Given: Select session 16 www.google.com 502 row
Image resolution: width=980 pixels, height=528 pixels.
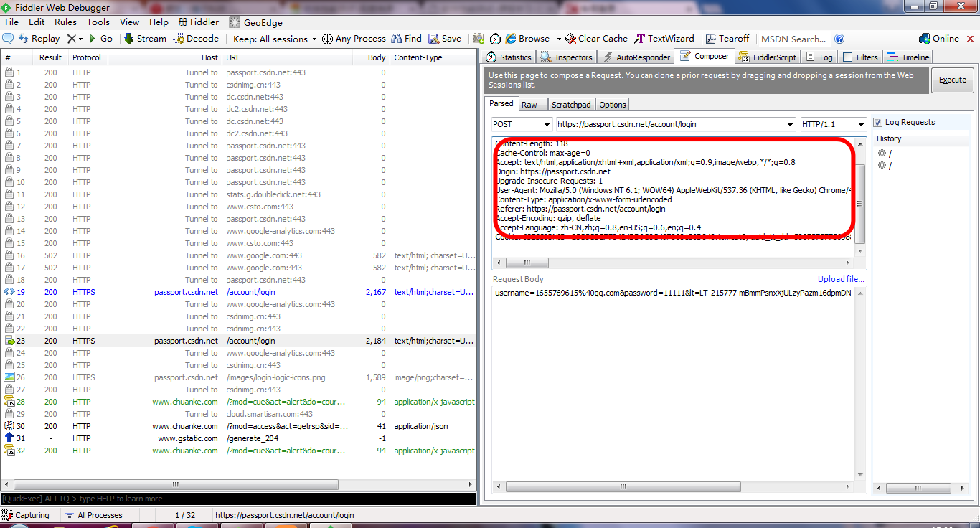Looking at the screenshot, I should point(238,255).
